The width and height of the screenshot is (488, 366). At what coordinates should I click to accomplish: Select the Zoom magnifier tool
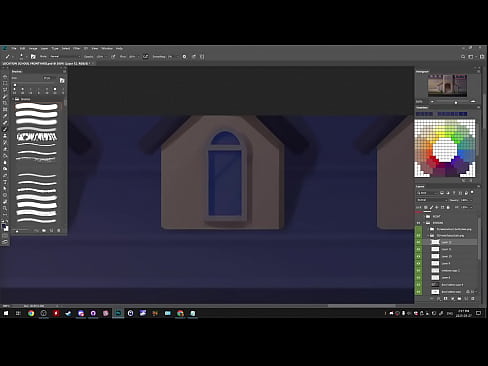click(x=5, y=208)
